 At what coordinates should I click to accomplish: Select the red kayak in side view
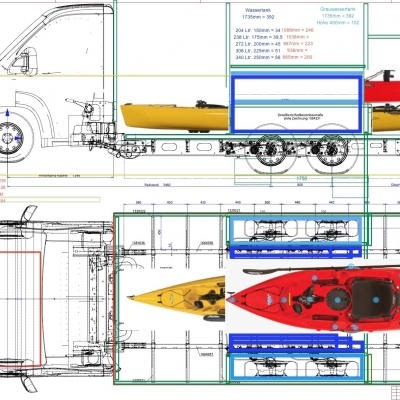pyautogui.click(x=382, y=87)
